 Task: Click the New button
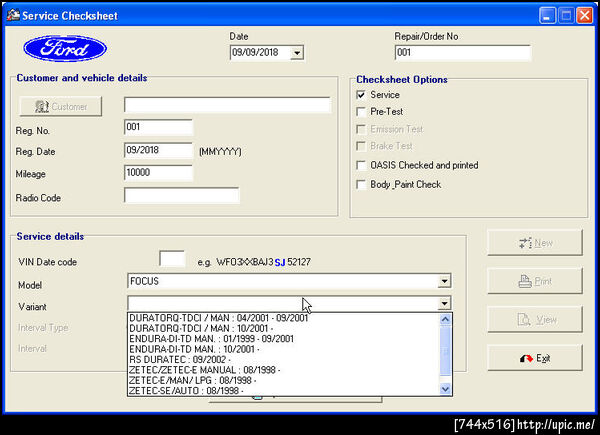pyautogui.click(x=535, y=243)
